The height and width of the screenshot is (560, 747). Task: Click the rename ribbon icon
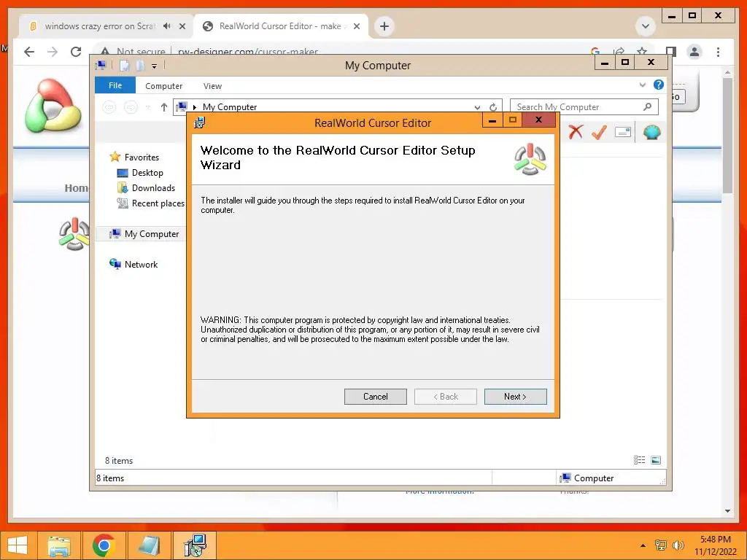(x=623, y=132)
